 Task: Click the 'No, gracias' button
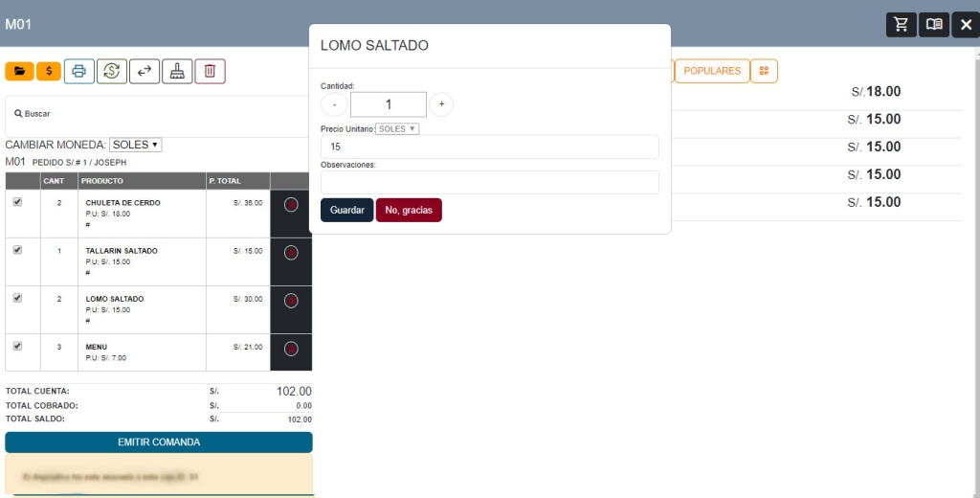(x=409, y=210)
